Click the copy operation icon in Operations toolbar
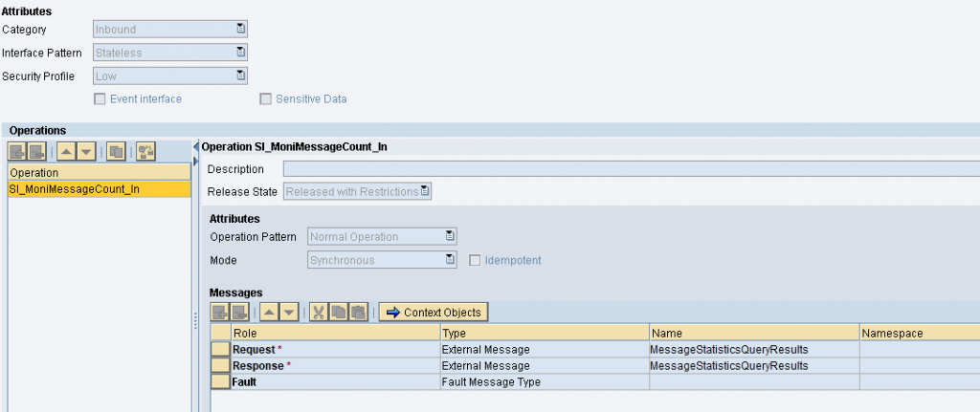The image size is (980, 412). click(116, 151)
